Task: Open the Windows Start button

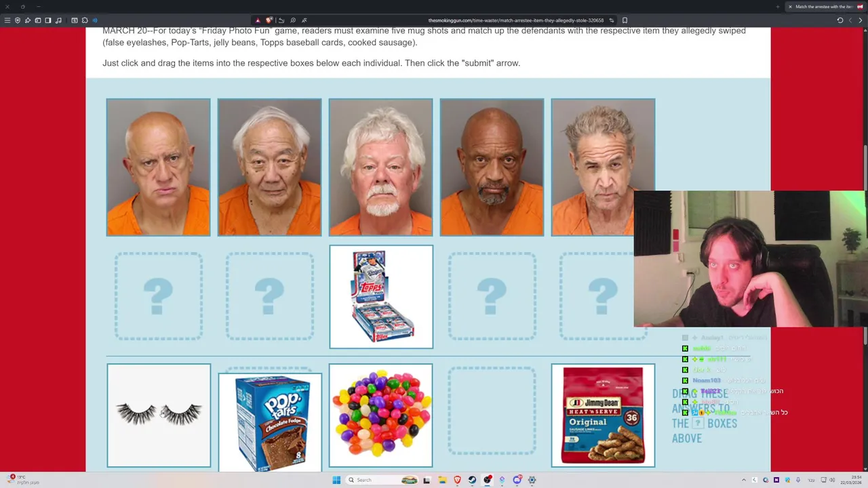Action: pyautogui.click(x=336, y=480)
